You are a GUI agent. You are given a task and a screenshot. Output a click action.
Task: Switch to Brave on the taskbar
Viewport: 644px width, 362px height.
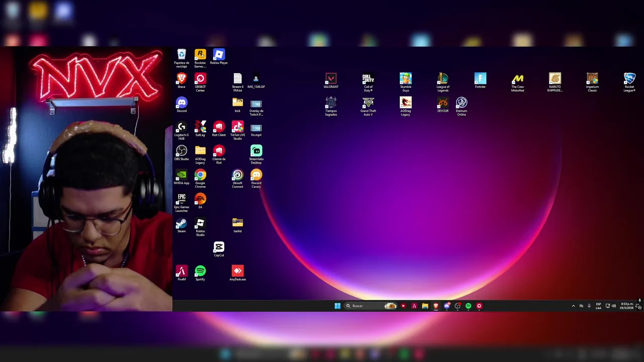(436, 306)
